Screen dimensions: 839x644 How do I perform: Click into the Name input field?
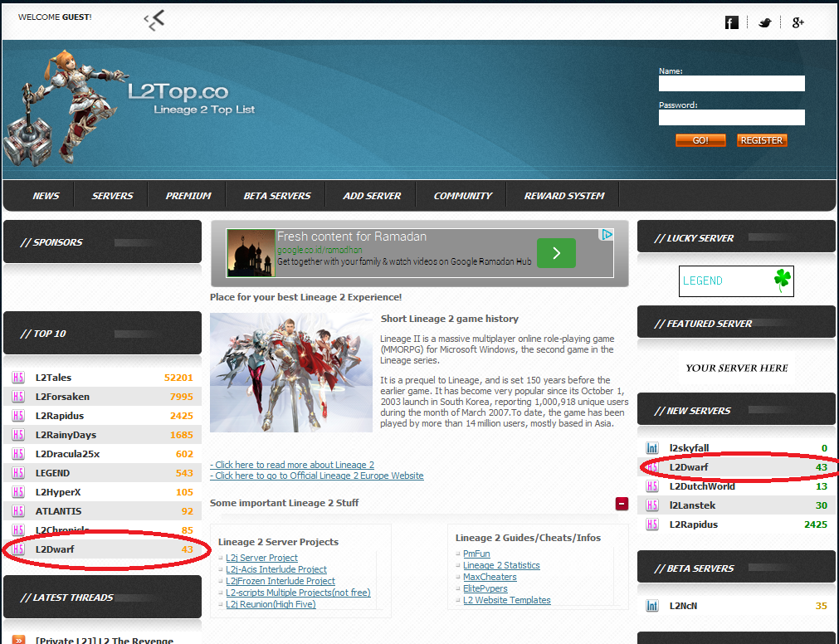coord(731,84)
